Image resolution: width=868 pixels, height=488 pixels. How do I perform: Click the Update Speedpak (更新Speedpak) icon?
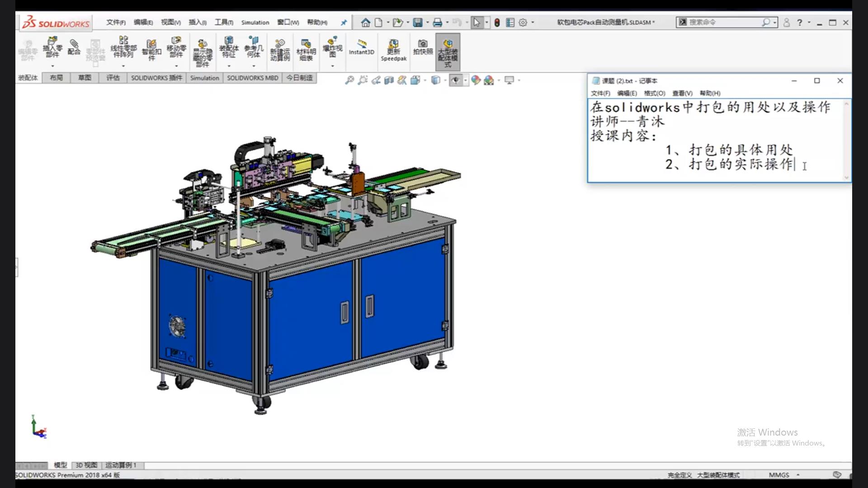point(393,50)
